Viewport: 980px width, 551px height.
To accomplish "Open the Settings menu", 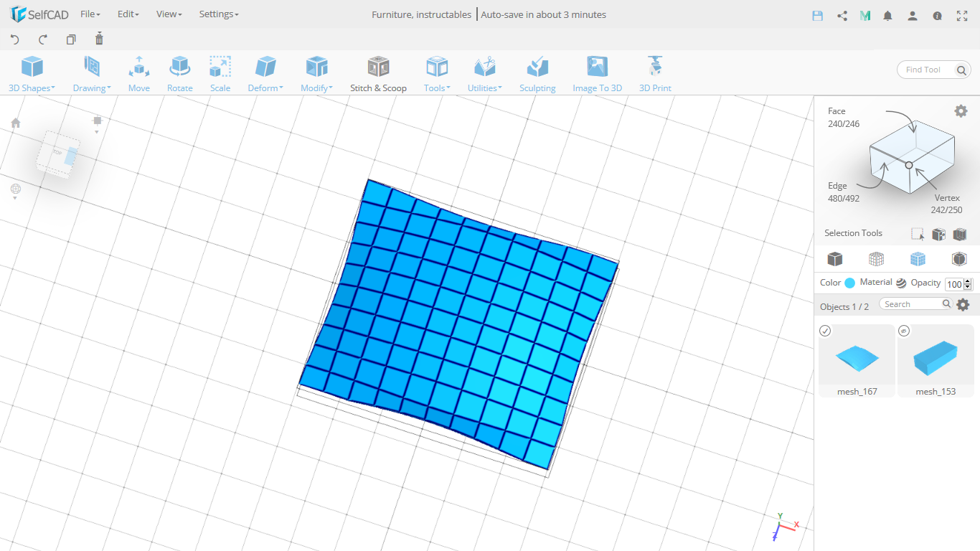I will (219, 14).
